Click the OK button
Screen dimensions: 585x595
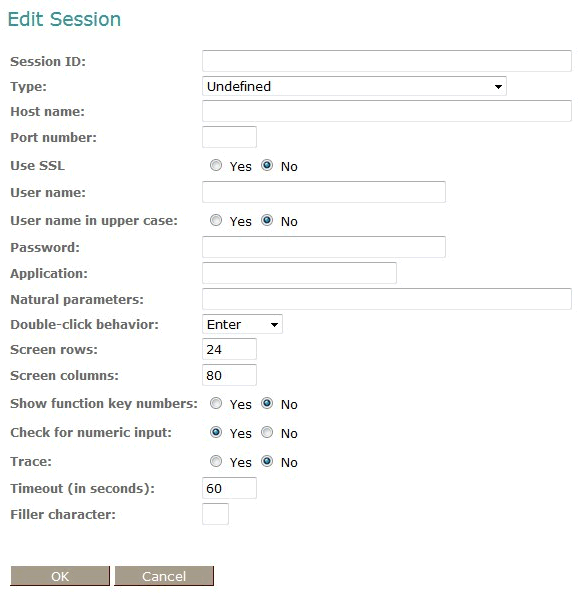tap(60, 576)
